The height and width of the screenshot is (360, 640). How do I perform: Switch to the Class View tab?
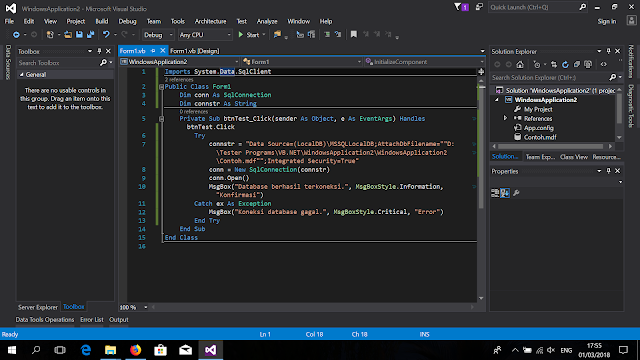point(574,157)
